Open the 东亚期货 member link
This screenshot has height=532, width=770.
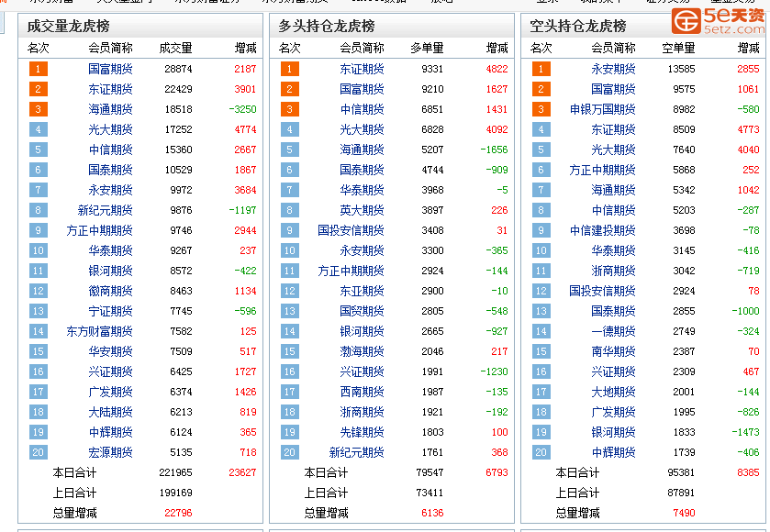362,291
